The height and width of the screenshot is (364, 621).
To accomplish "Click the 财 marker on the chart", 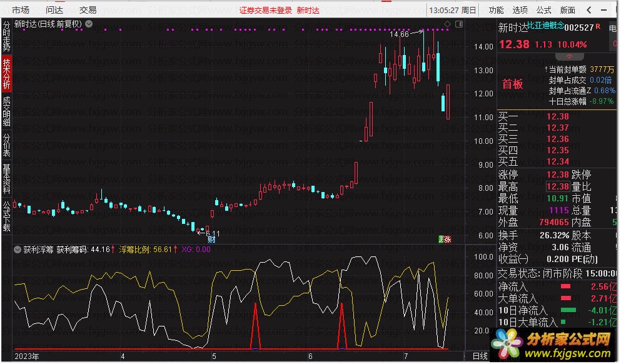I will point(211,240).
